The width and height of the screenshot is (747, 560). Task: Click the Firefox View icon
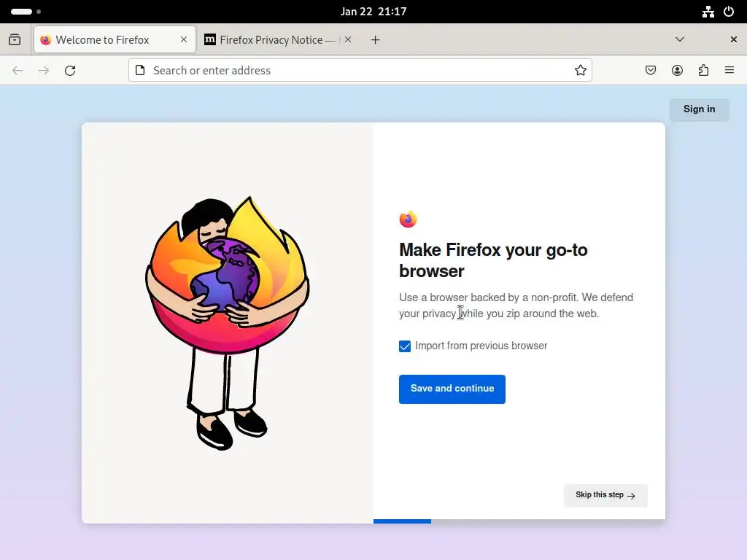pyautogui.click(x=15, y=39)
